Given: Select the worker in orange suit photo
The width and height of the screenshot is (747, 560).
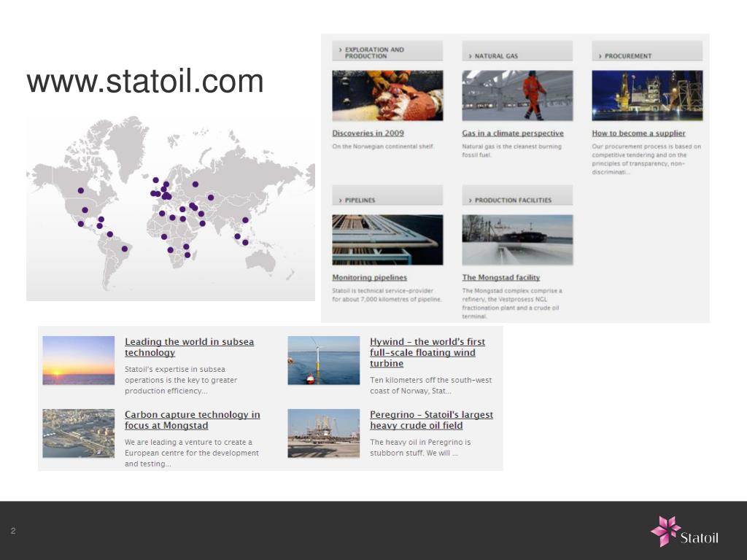Looking at the screenshot, I should click(x=517, y=96).
